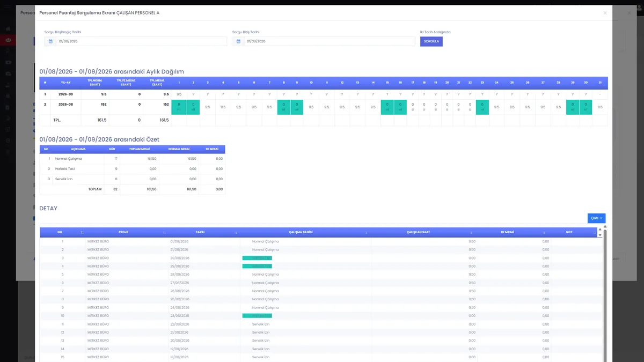This screenshot has width=644, height=362.
Task: Click the green work-info cell for 30/08/2026
Action: (x=257, y=258)
